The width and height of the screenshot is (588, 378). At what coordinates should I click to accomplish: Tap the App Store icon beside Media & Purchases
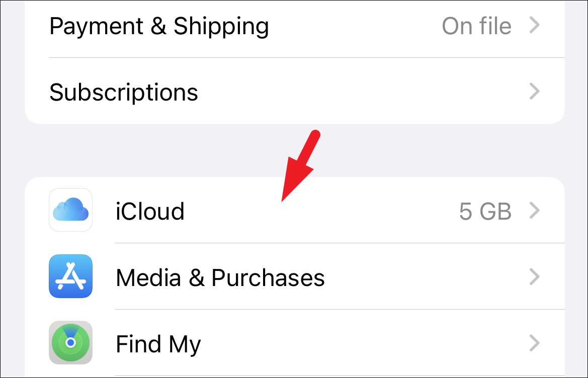[x=70, y=276]
